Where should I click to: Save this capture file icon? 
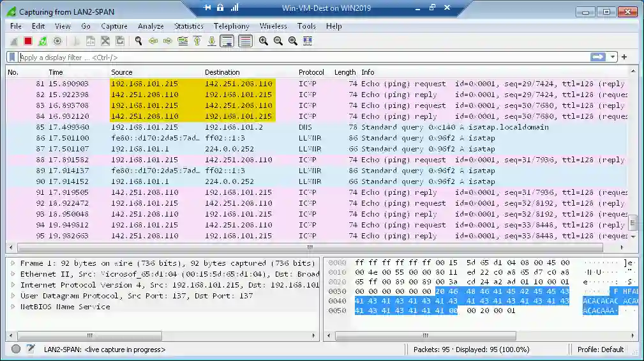91,41
